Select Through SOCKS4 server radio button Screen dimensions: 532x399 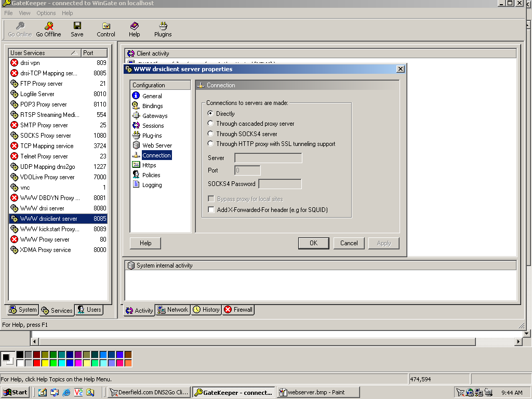(x=210, y=134)
